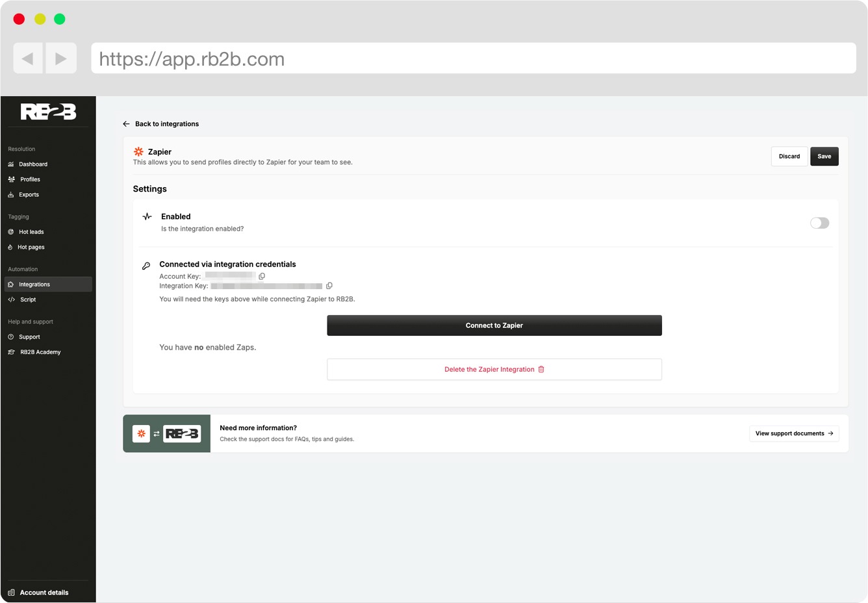Click the Hot leads icon in the sidebar
Image resolution: width=868 pixels, height=603 pixels.
click(11, 232)
